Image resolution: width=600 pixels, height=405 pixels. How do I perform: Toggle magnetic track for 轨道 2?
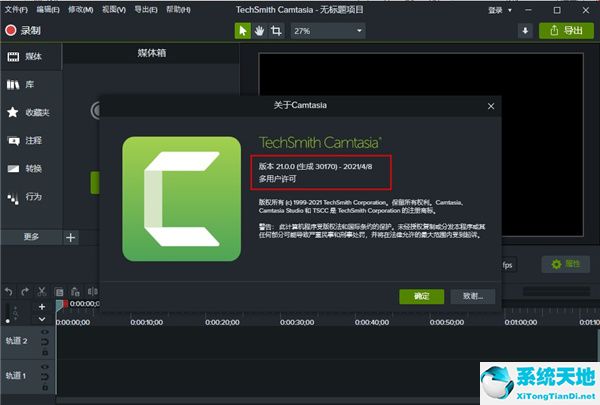45,342
